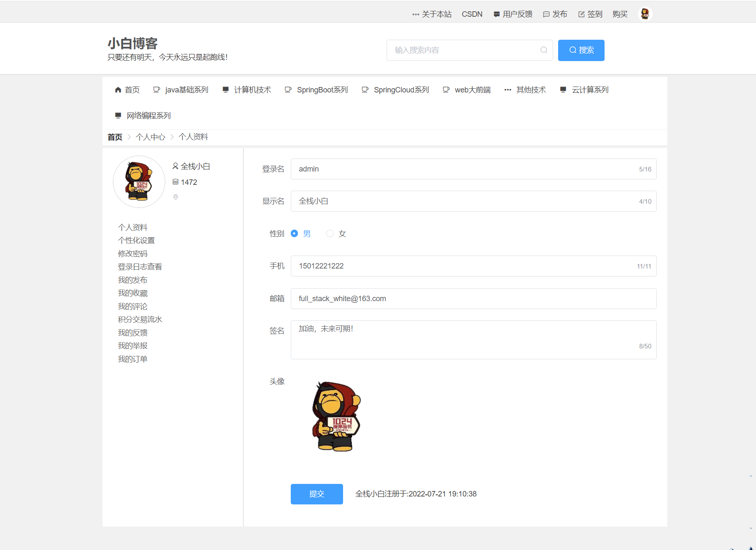The height and width of the screenshot is (550, 756).
Task: Click the 小白博客 site title
Action: tap(133, 43)
